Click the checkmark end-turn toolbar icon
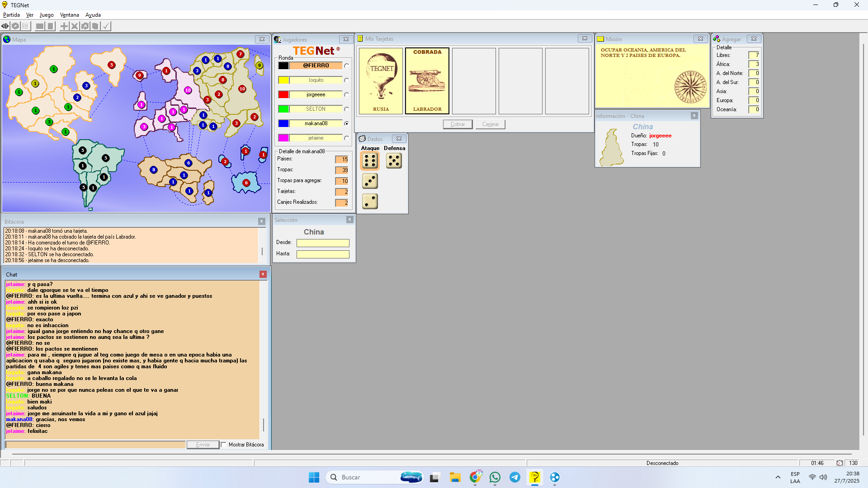 coord(106,26)
